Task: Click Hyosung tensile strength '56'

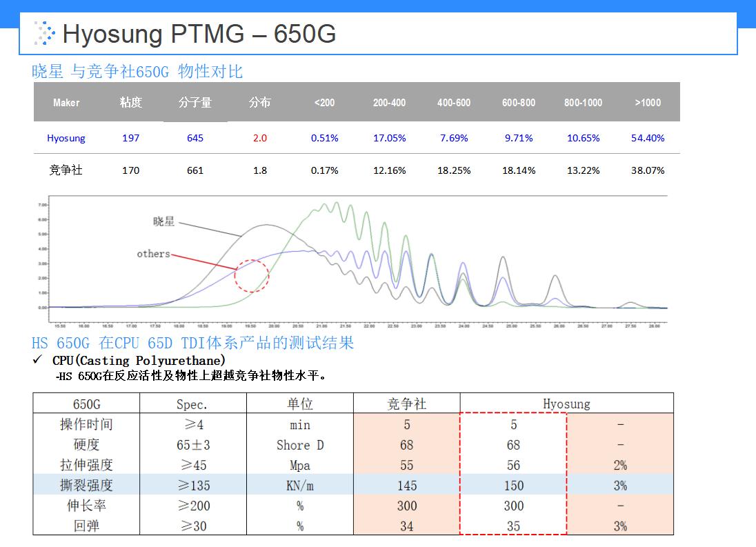Action: (513, 465)
